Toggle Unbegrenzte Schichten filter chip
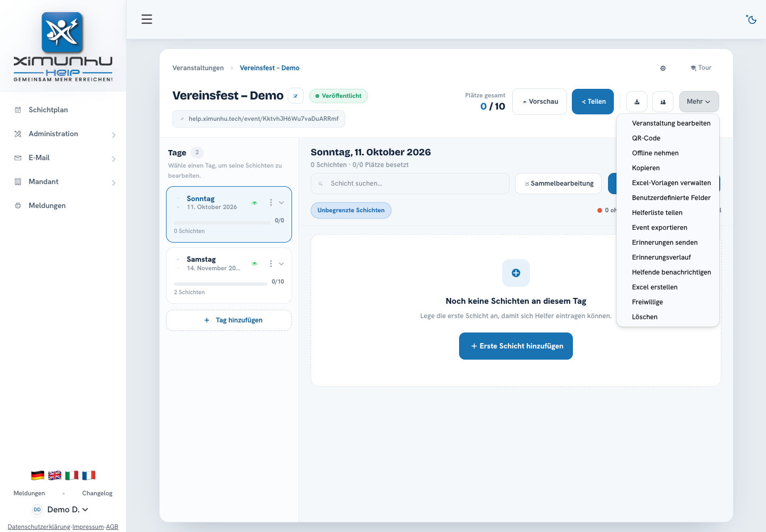 point(351,211)
